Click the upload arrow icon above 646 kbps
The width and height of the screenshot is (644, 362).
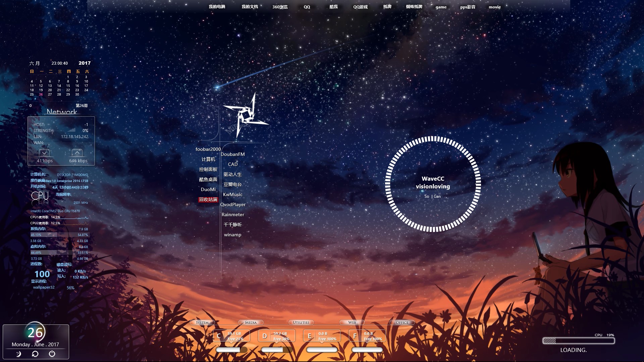[77, 153]
